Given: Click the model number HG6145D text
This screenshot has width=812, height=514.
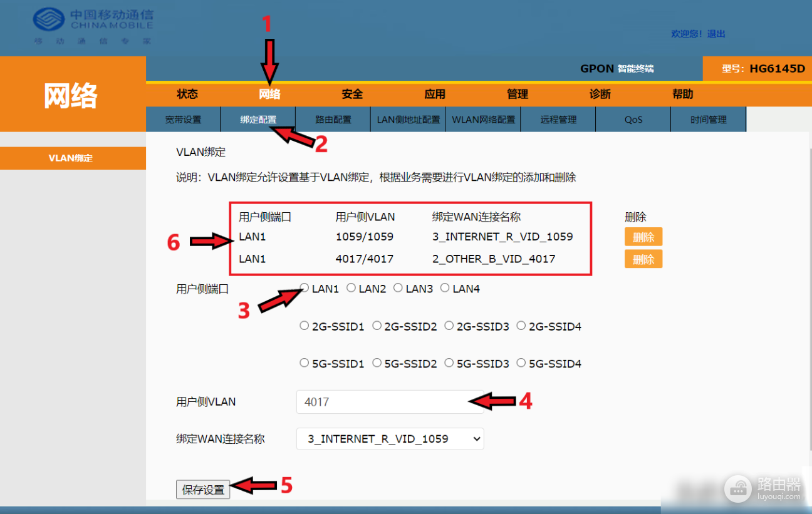Looking at the screenshot, I should pyautogui.click(x=777, y=69).
